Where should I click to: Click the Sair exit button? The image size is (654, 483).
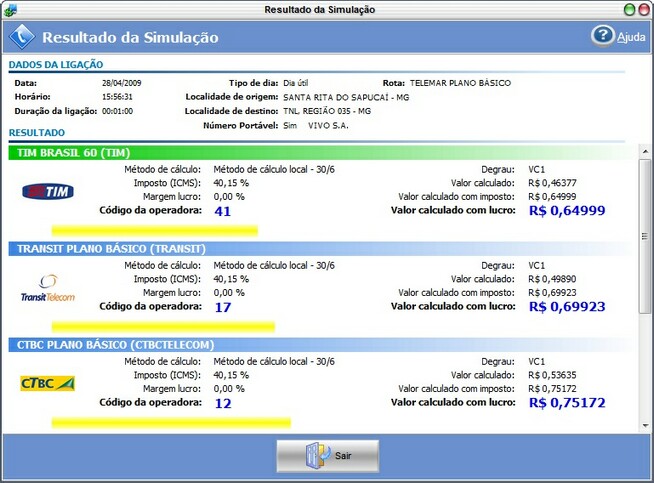328,456
